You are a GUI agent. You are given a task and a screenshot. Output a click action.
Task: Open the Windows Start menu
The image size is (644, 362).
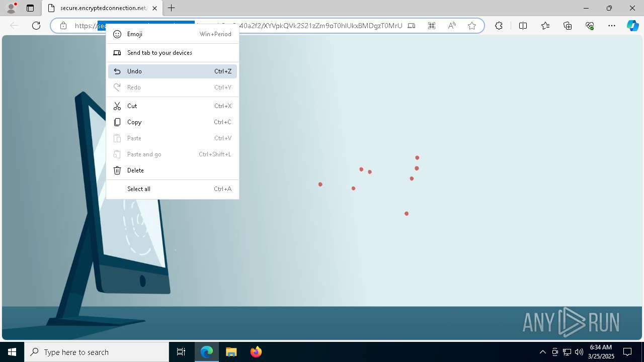[x=12, y=352]
